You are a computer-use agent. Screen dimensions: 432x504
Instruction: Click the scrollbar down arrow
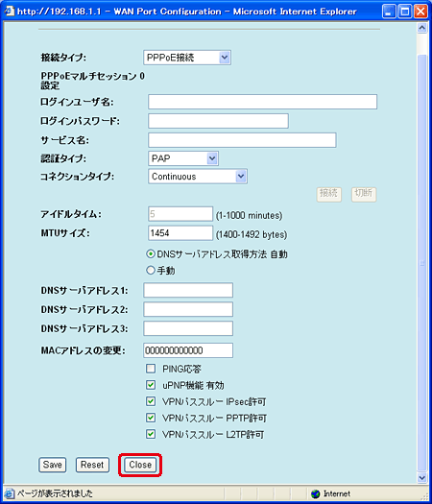pos(421,478)
